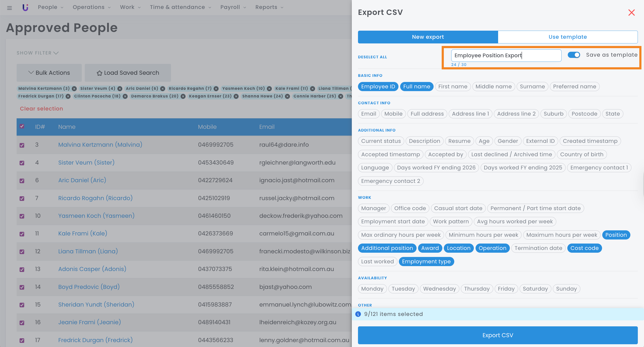Viewport: 644px width, 347px height.
Task: Remove Ricardo Rogahn chip via x icon
Action: click(x=216, y=89)
